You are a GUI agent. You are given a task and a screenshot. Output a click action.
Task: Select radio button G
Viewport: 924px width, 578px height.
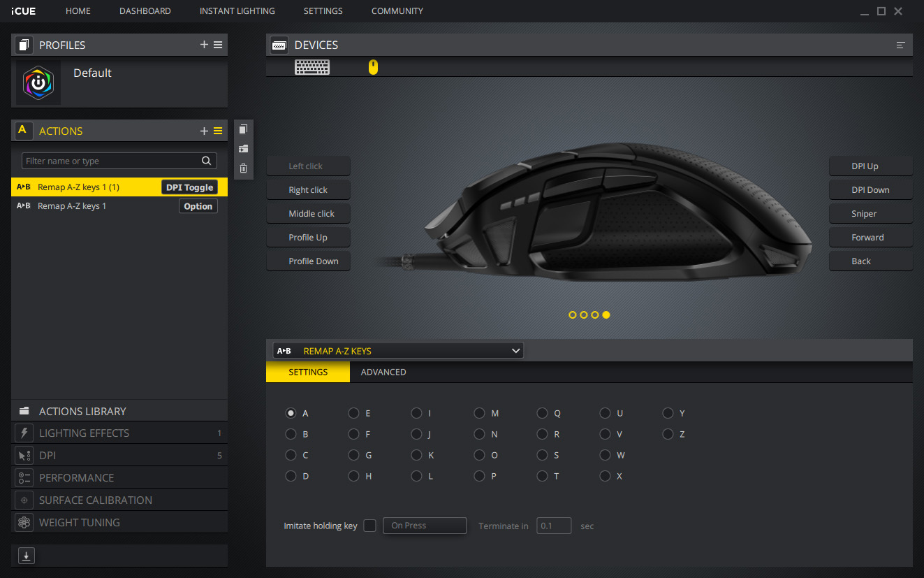pos(353,455)
